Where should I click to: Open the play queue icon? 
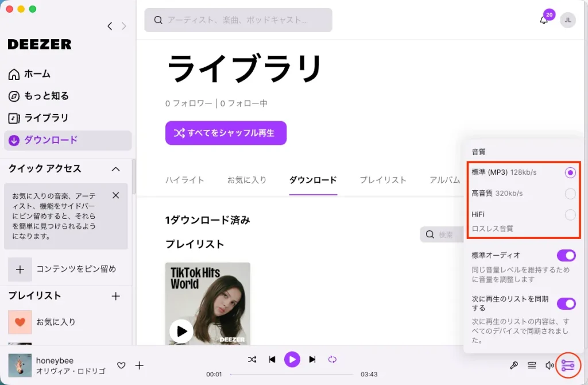532,365
